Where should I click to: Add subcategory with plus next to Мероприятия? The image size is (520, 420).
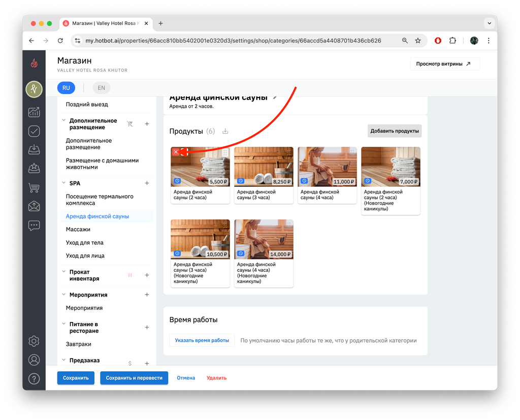[x=147, y=295]
